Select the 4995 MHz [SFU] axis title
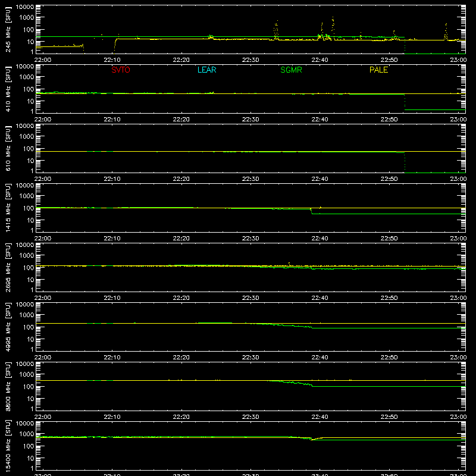The height and width of the screenshot is (476, 476). point(8,327)
